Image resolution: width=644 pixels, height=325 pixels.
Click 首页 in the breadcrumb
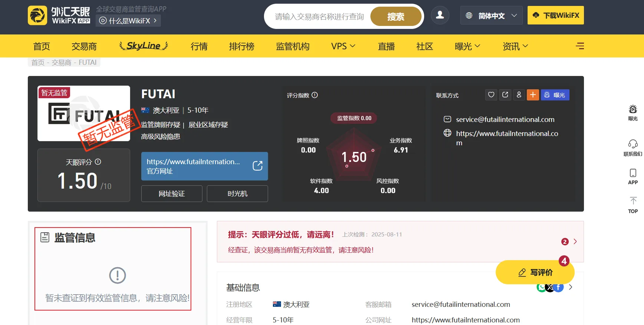tap(38, 62)
